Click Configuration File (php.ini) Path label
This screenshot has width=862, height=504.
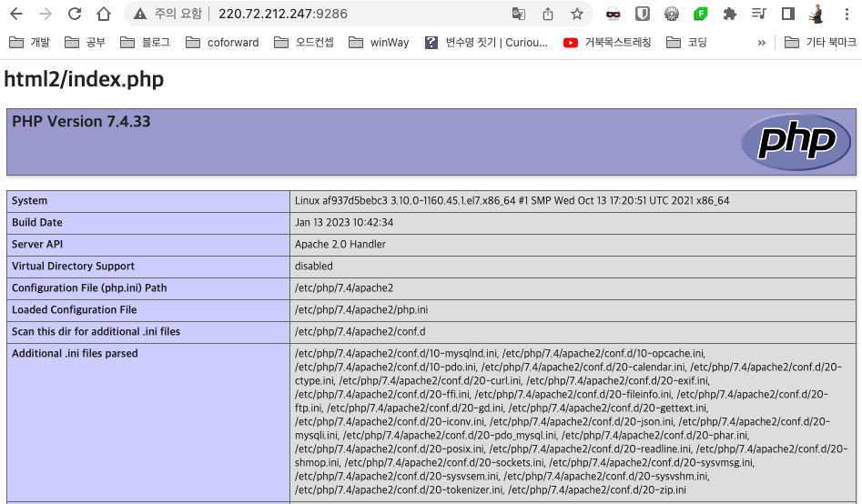[x=89, y=288]
